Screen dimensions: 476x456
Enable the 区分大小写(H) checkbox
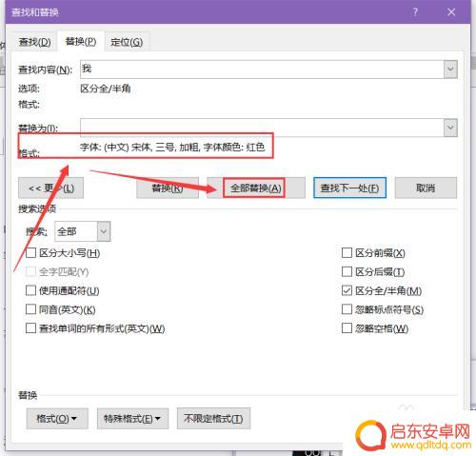(30, 253)
